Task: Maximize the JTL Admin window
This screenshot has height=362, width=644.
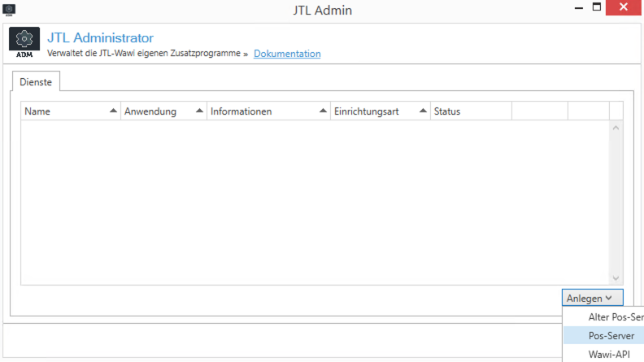Action: tap(596, 8)
